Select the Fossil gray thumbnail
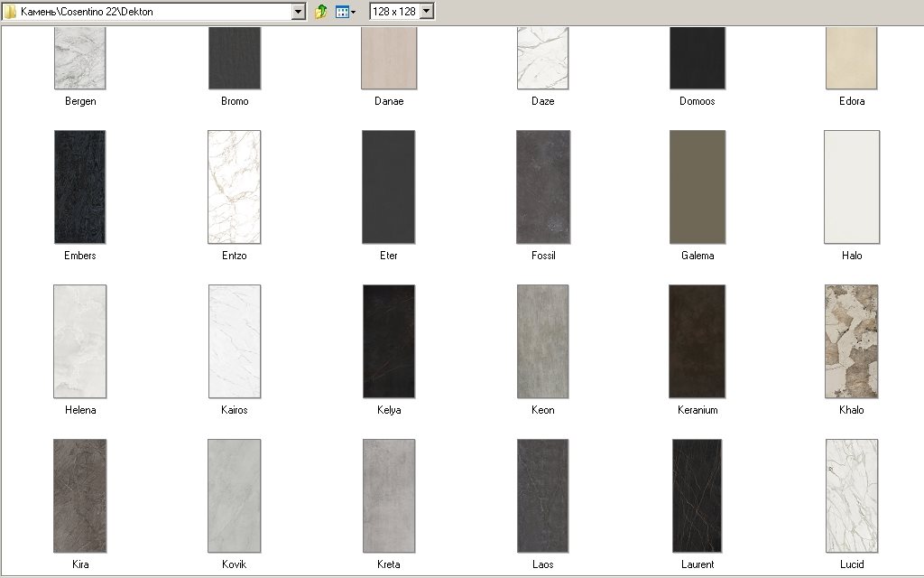Screen dimensions: 924x578 543,187
